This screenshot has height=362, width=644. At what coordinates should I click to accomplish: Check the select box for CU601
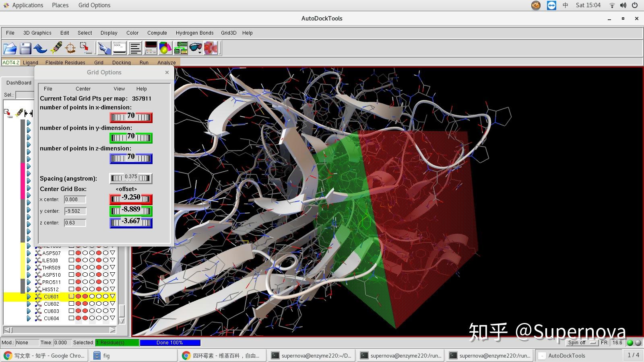click(71, 296)
